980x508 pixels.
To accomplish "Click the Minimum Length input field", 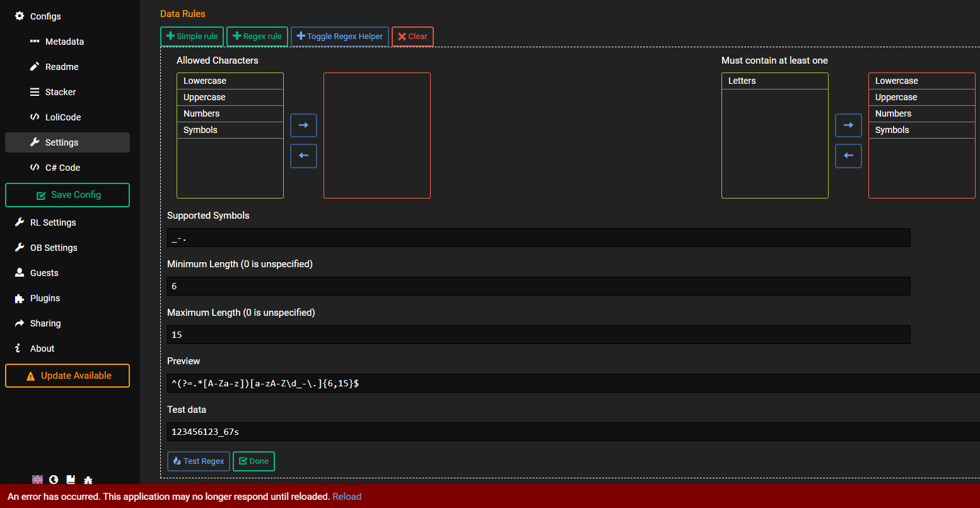I will [538, 286].
